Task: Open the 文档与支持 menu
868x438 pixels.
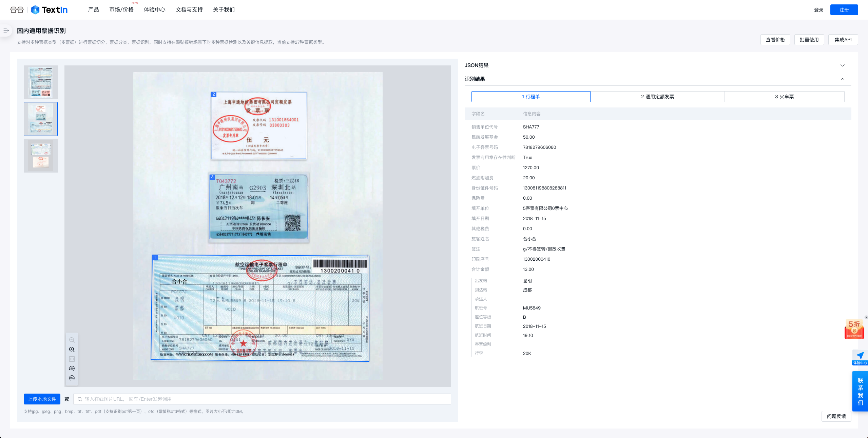Action: [x=189, y=10]
